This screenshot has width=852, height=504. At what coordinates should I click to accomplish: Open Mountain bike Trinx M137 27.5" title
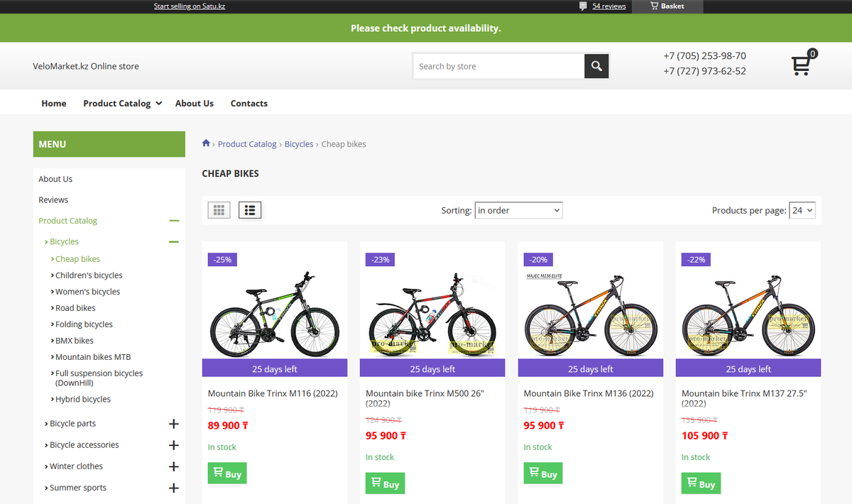744,398
